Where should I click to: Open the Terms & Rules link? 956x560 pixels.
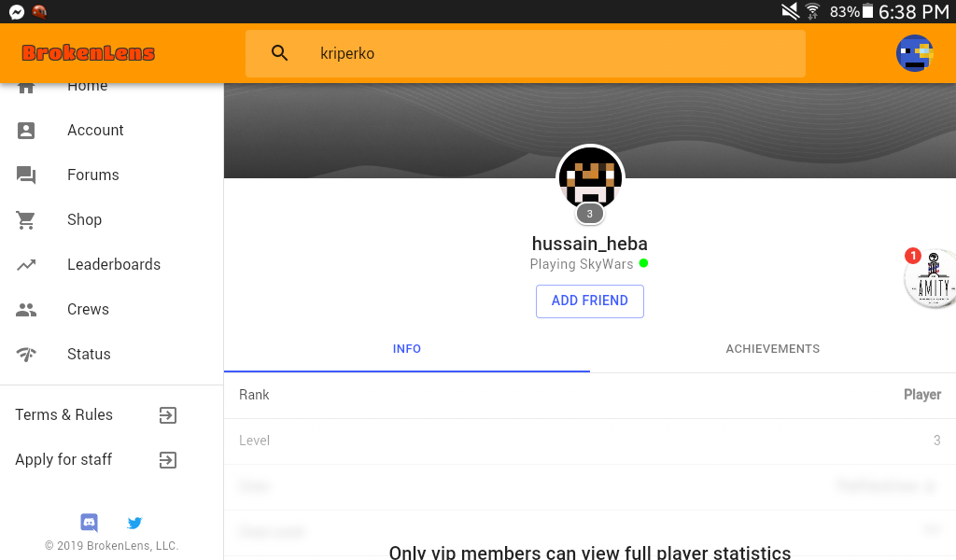tap(64, 415)
